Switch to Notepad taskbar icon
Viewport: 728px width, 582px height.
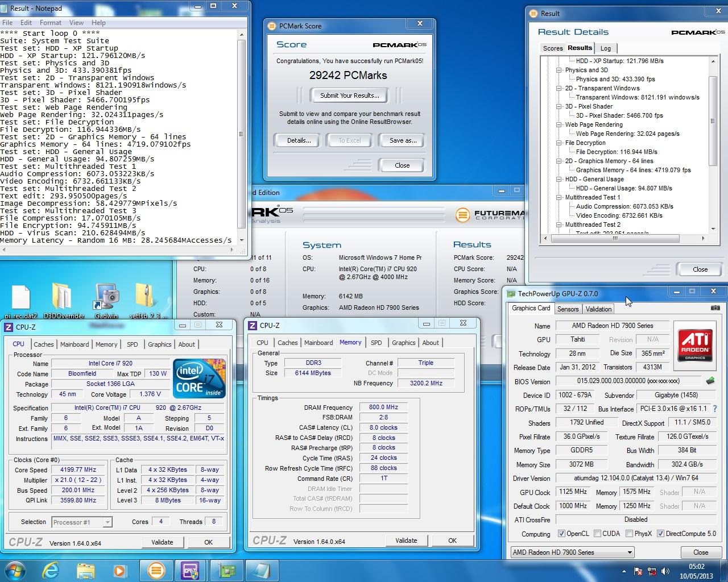[x=262, y=570]
